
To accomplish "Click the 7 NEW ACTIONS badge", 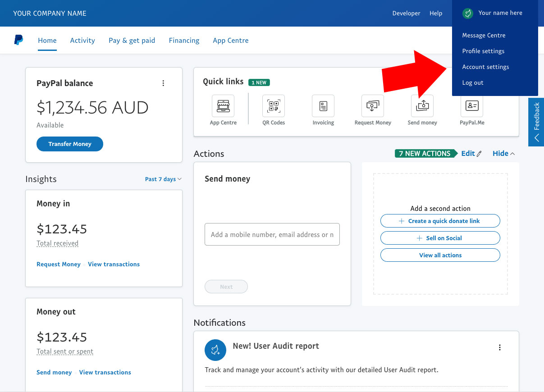I will click(x=426, y=153).
